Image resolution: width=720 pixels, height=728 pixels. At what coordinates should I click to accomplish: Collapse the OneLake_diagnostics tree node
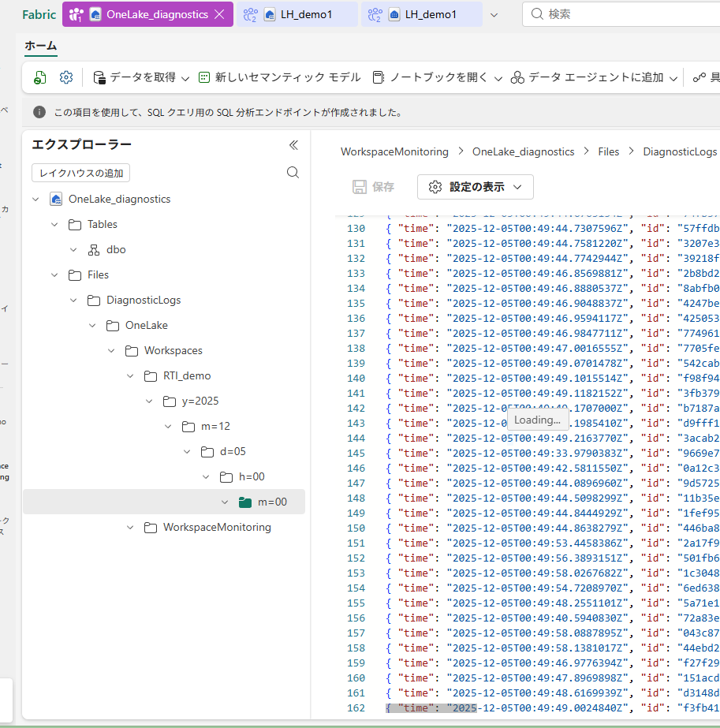(x=35, y=200)
